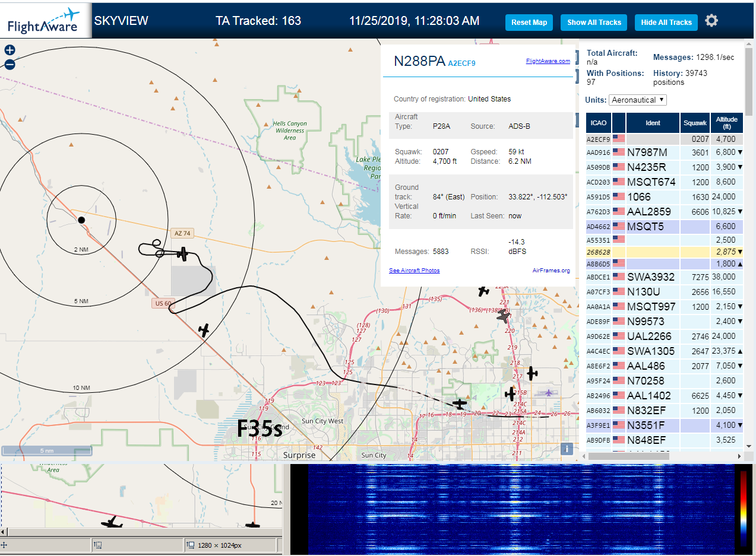Click the map info 'i' icon
The height and width of the screenshot is (556, 756).
567,449
